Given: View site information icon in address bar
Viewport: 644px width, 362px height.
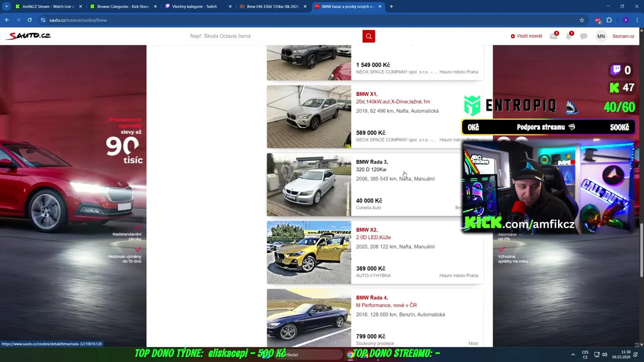Looking at the screenshot, I should 43,20.
